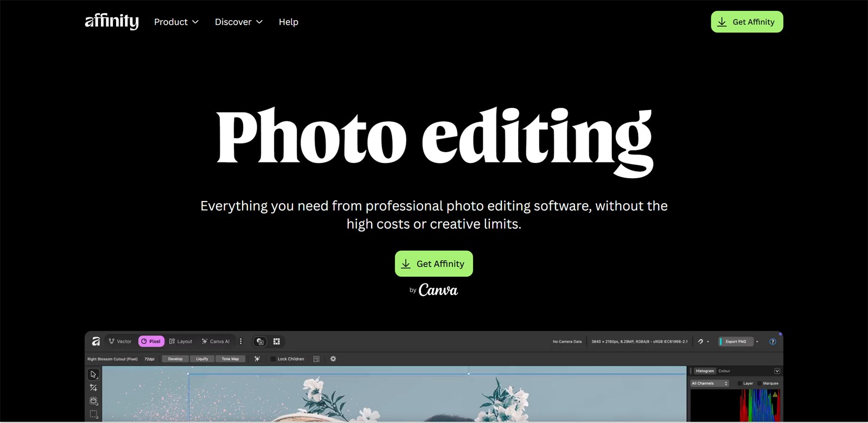Open the All Channels dropdown

pos(710,383)
